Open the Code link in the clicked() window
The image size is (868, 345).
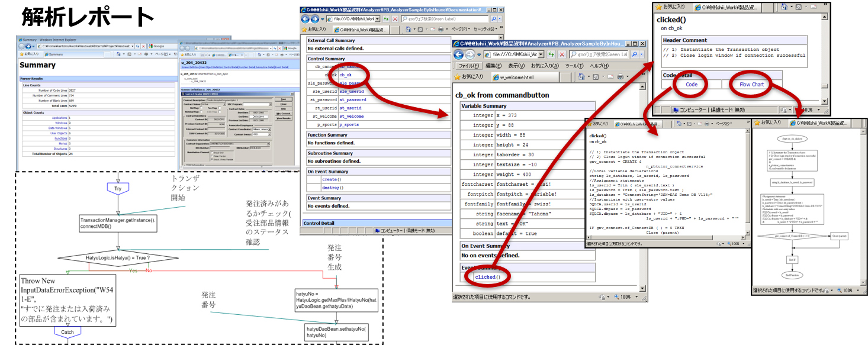[691, 84]
